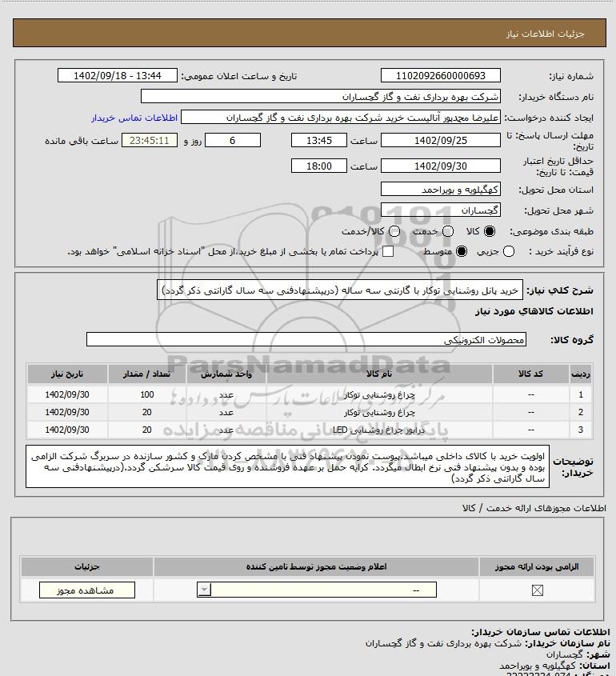The height and width of the screenshot is (676, 616).
Task: Click the general need description field
Action: click(x=340, y=290)
